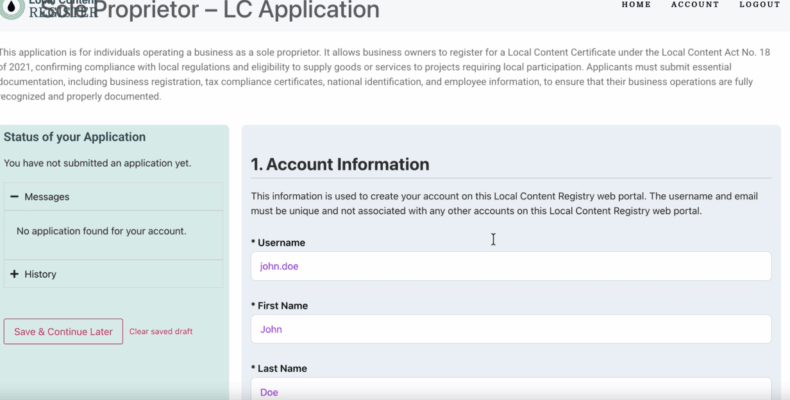The height and width of the screenshot is (400, 790).
Task: Click the 1. Account Information heading
Action: click(340, 165)
